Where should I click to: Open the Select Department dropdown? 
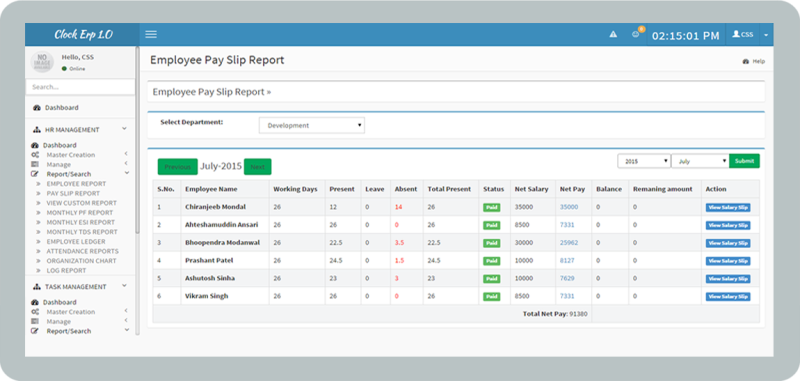pos(312,125)
